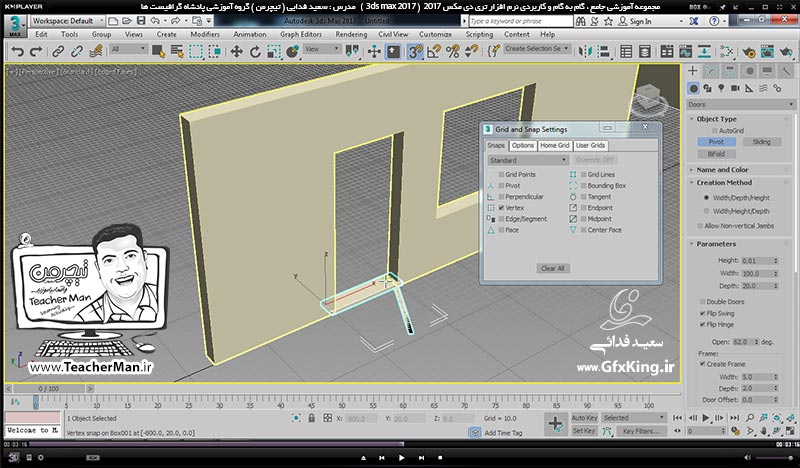Open the Graph Editors menu
Screen dimensions: 800x468
click(301, 34)
